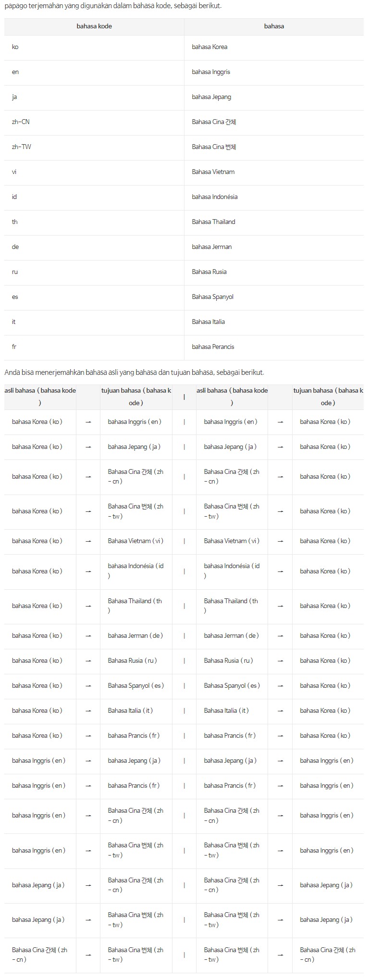368x980 pixels.
Task: Select the zh-TW language code cell
Action: click(x=22, y=147)
